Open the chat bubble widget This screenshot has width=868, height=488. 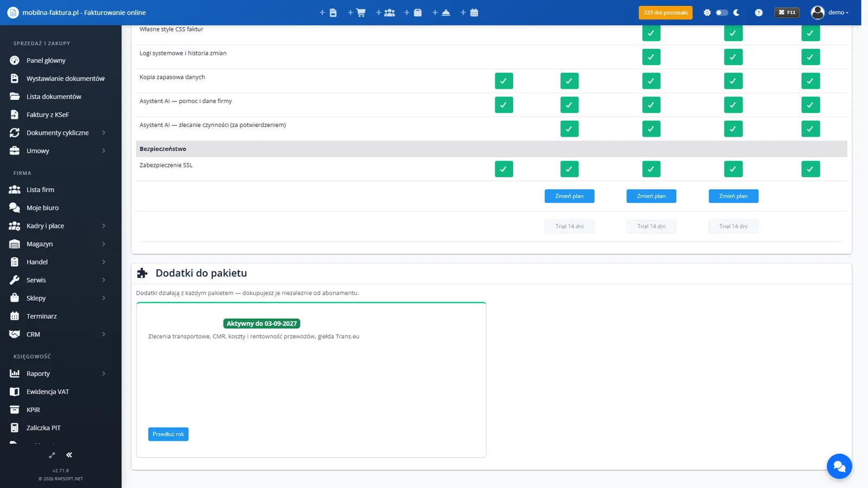tap(839, 466)
